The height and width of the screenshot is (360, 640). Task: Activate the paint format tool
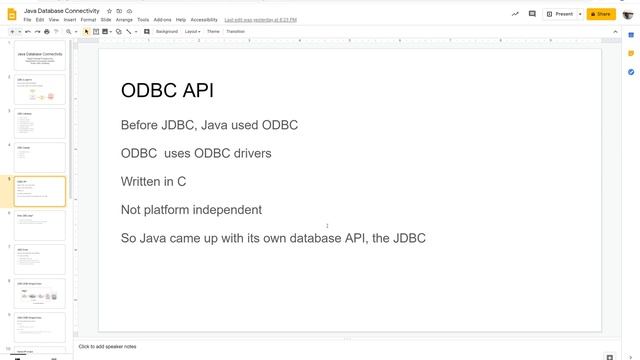point(56,31)
